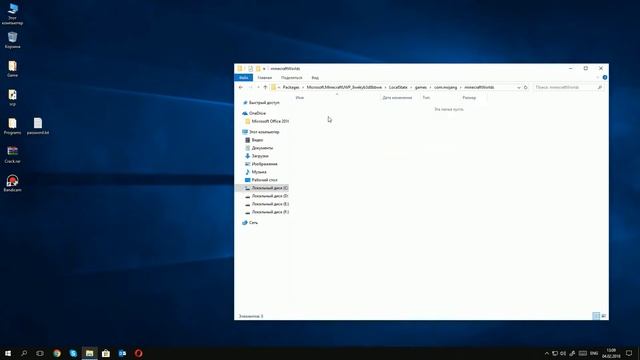
Task: Open the taskbar search magnifier
Action: (24, 353)
